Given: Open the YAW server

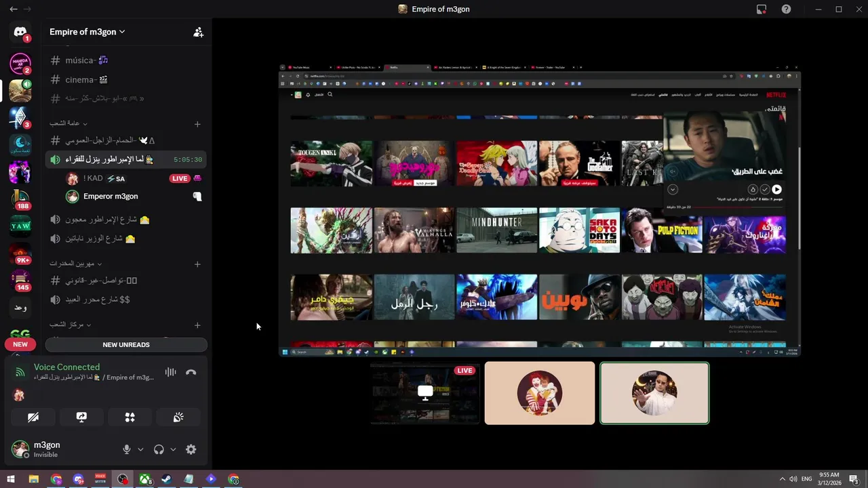Looking at the screenshot, I should pos(20,226).
